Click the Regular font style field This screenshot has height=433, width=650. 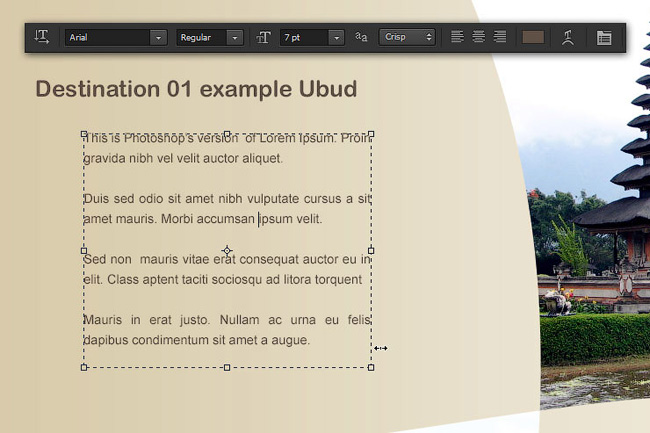coord(201,37)
